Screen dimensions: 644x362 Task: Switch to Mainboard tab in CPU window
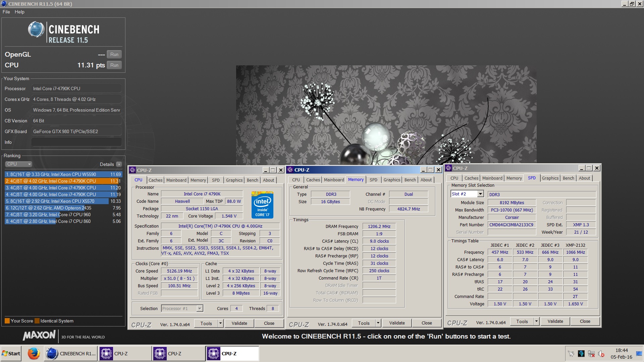coord(176,180)
